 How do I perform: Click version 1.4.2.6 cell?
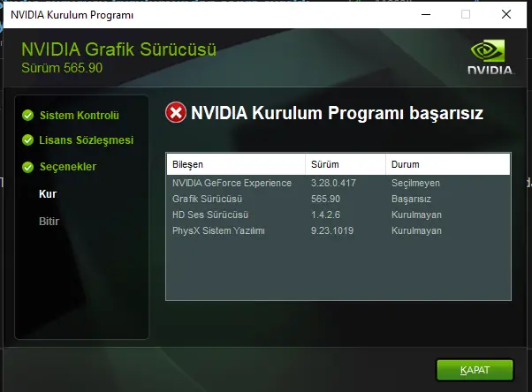[325, 215]
